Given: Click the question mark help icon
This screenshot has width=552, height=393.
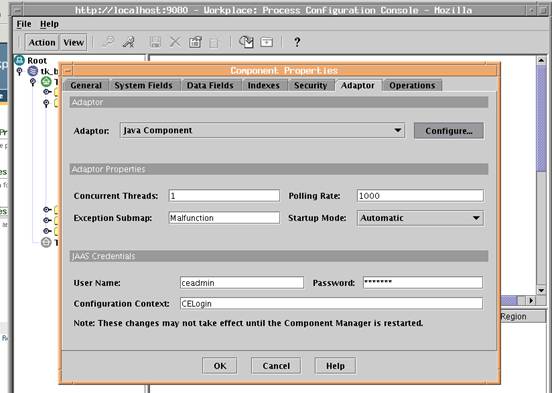Looking at the screenshot, I should pos(297,42).
